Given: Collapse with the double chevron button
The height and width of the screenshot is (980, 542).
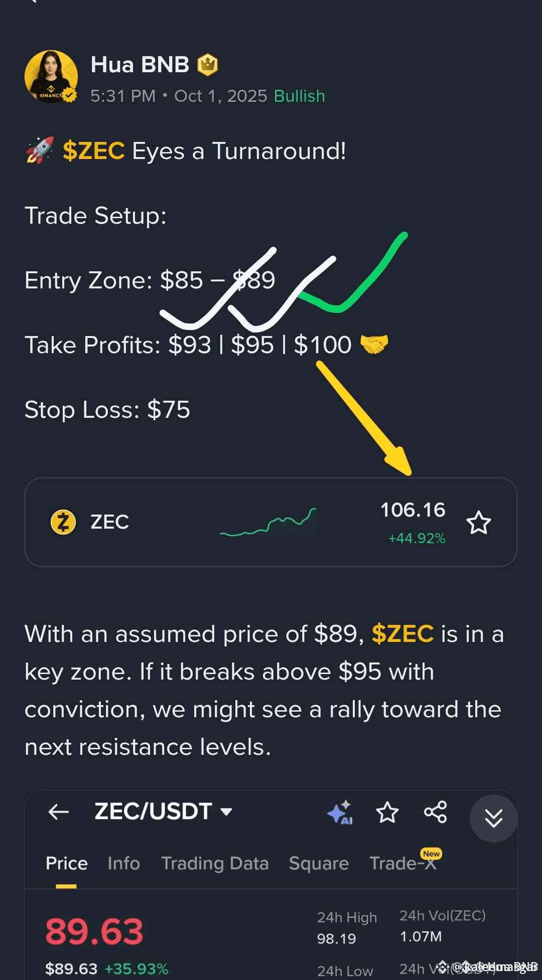Looking at the screenshot, I should tap(493, 819).
